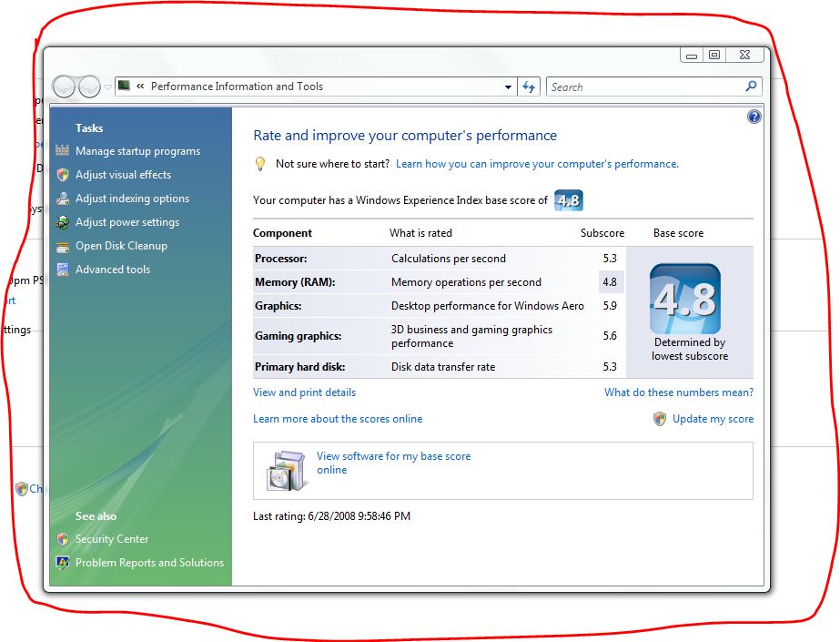The height and width of the screenshot is (642, 840).
Task: Click the magnifier icon in the Search box
Action: pyautogui.click(x=751, y=87)
